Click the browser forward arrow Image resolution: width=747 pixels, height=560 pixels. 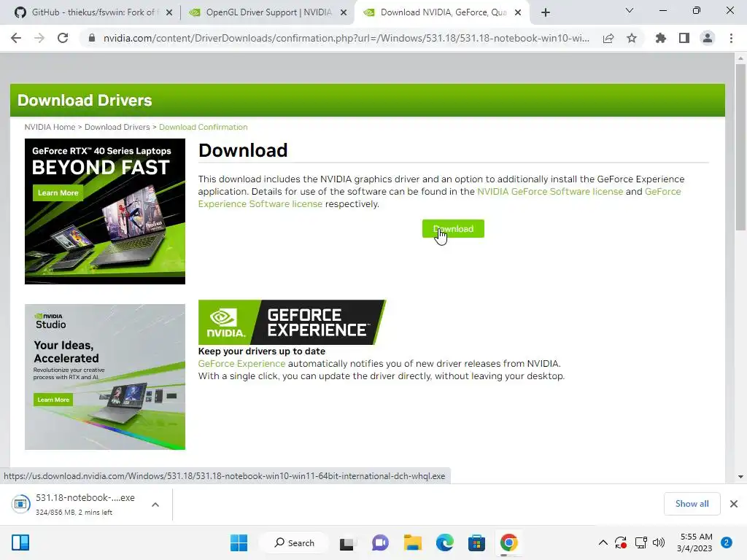(39, 38)
